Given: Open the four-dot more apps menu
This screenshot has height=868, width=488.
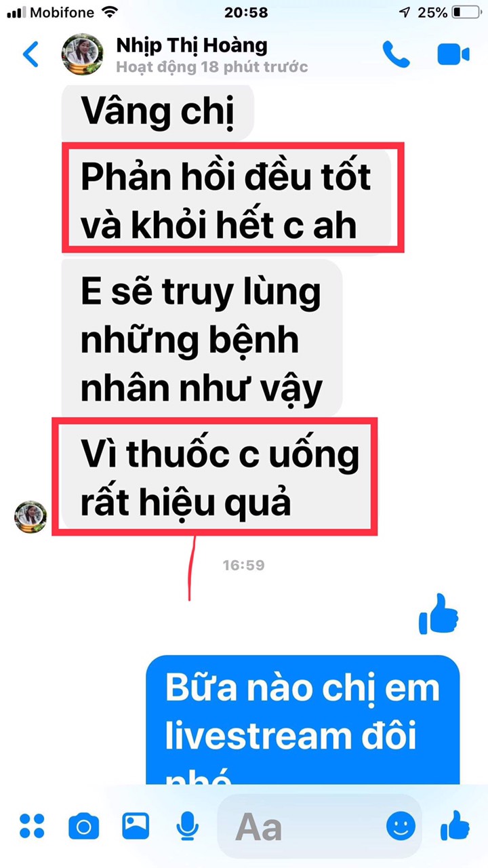Looking at the screenshot, I should (x=32, y=826).
